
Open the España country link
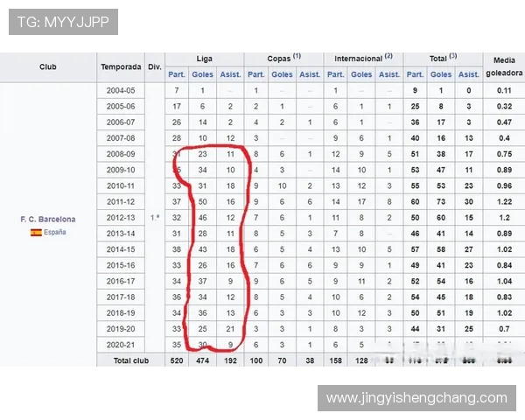click(x=55, y=233)
